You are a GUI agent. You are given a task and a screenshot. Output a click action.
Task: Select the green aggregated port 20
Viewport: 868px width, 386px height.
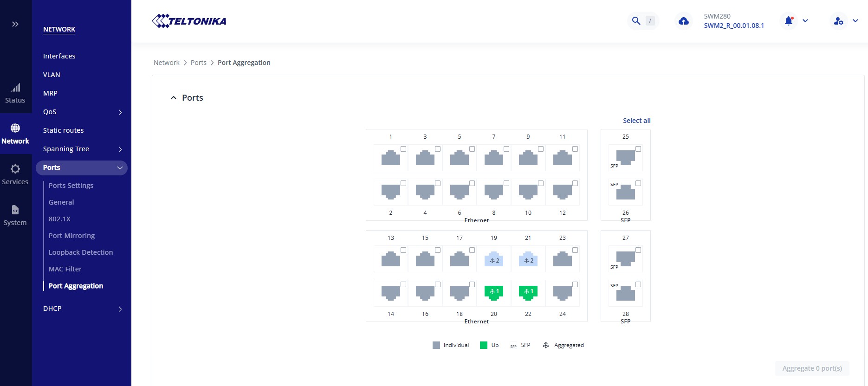point(494,292)
